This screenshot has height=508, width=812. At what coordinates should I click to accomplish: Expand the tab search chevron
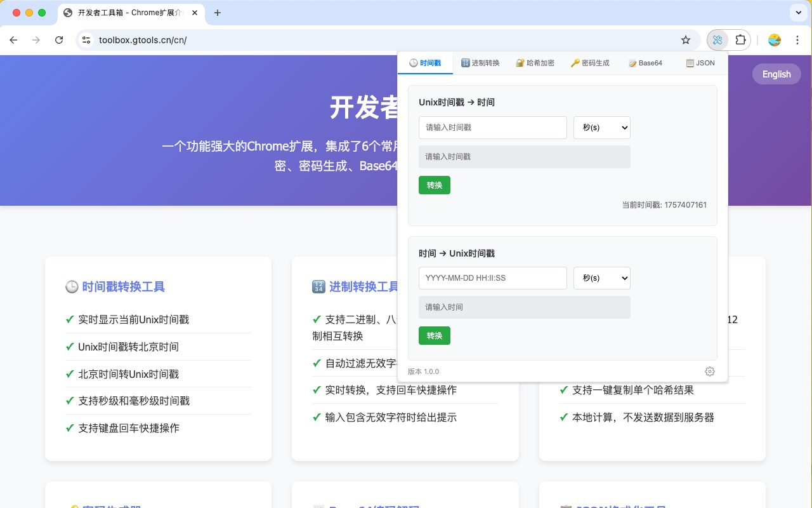797,13
